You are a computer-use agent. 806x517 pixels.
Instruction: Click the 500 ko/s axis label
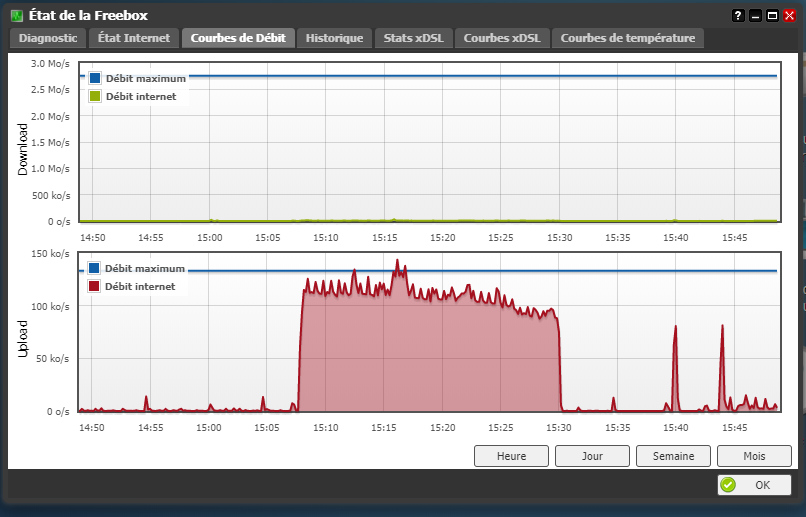click(51, 195)
